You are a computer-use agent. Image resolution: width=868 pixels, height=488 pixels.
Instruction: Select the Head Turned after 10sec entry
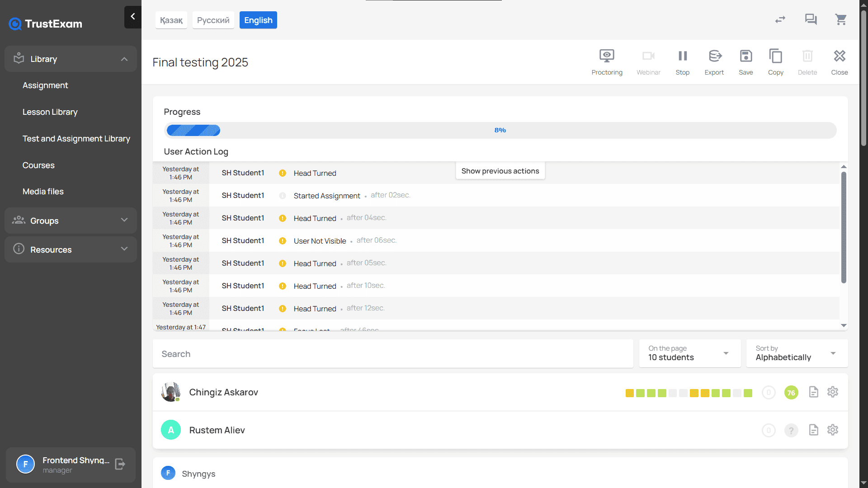496,286
